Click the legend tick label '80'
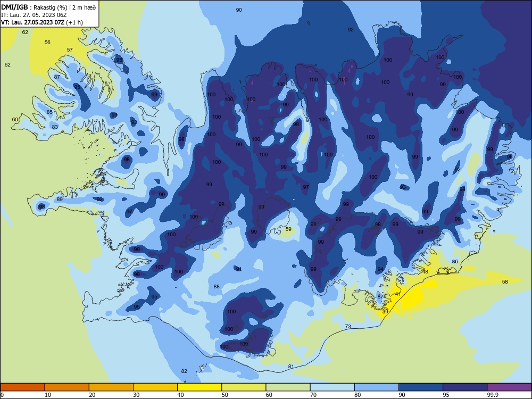532x399 pixels. pyautogui.click(x=358, y=395)
